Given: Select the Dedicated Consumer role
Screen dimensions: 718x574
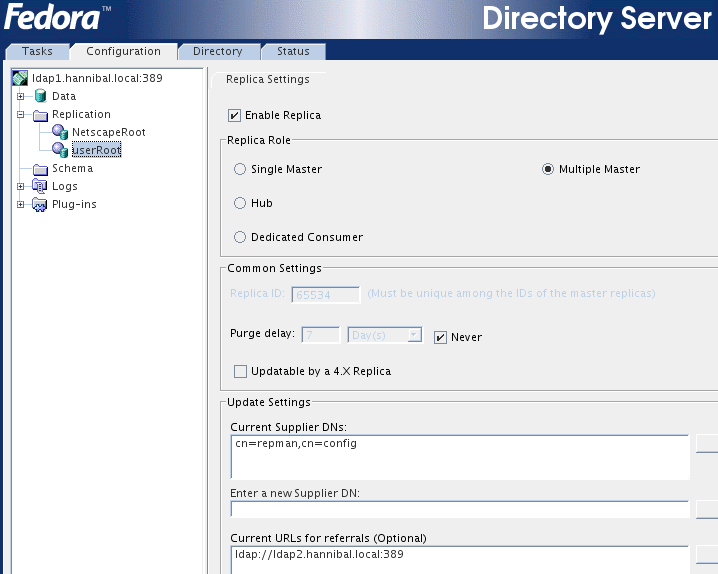Looking at the screenshot, I should pos(240,237).
